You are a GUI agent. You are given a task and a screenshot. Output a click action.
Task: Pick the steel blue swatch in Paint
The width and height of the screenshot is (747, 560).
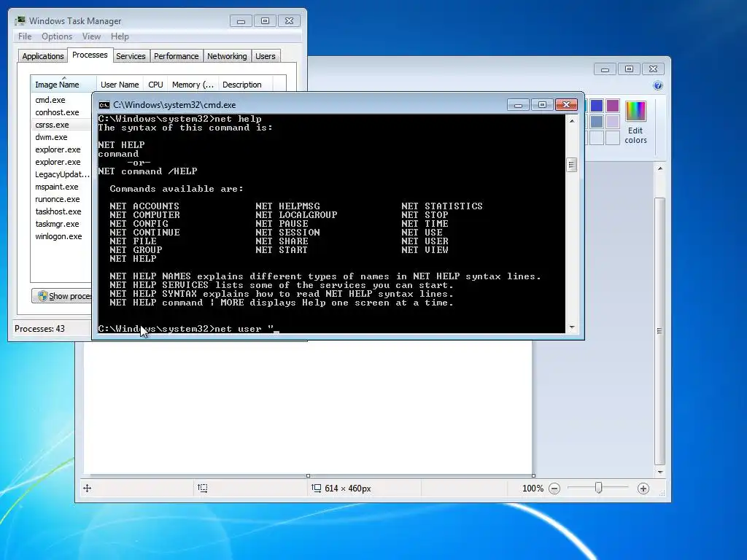pyautogui.click(x=597, y=122)
